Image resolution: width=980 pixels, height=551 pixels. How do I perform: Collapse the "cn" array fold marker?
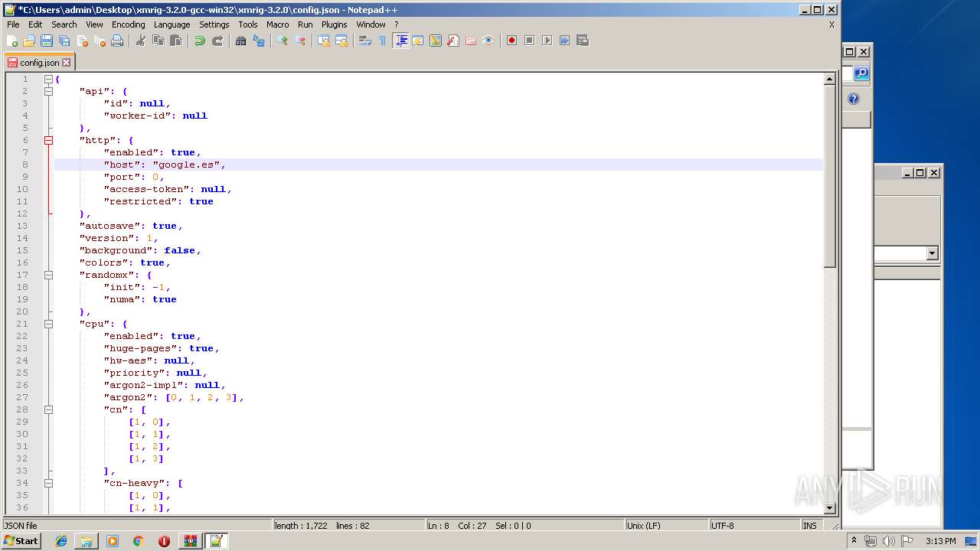click(48, 409)
